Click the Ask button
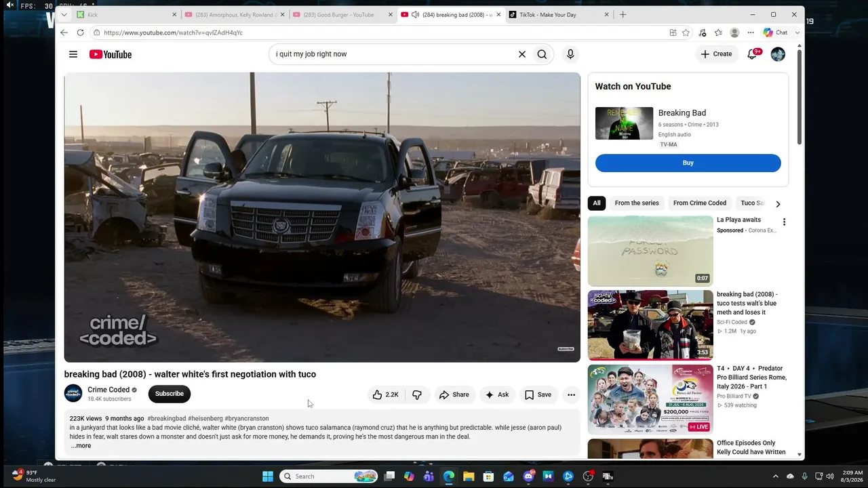The height and width of the screenshot is (488, 868). pyautogui.click(x=496, y=394)
